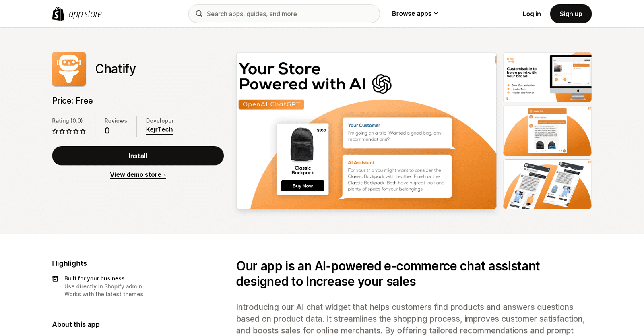Image resolution: width=644 pixels, height=336 pixels.
Task: Open the Log in page
Action: point(531,14)
